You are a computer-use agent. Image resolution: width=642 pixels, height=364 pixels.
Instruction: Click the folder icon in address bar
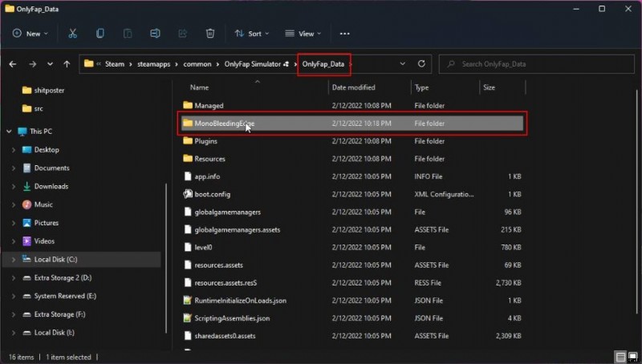[88, 64]
